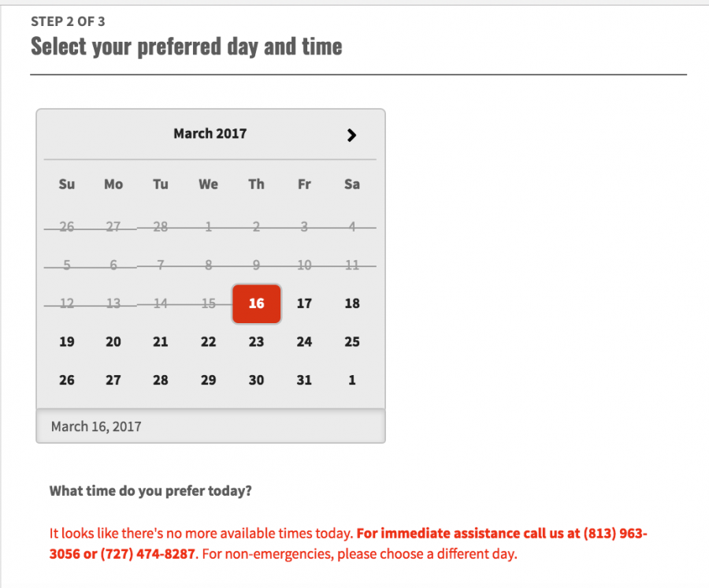Choose Saturday March 18
The width and height of the screenshot is (709, 588).
pyautogui.click(x=352, y=303)
